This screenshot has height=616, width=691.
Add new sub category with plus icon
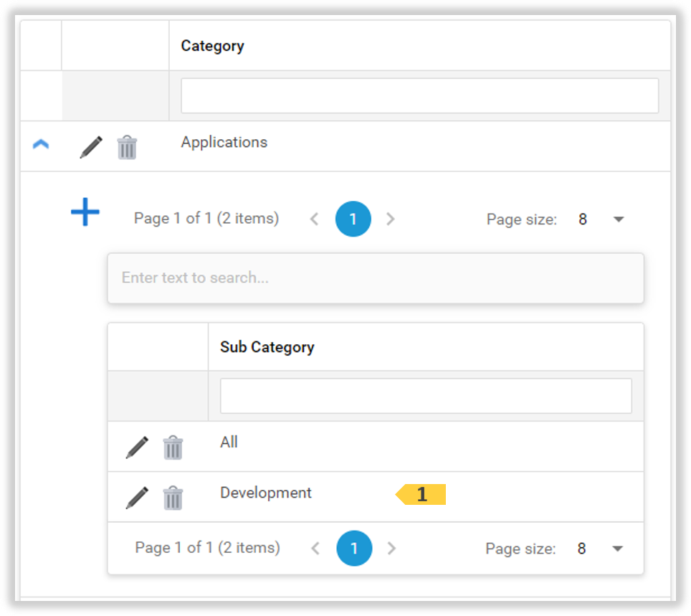[85, 212]
